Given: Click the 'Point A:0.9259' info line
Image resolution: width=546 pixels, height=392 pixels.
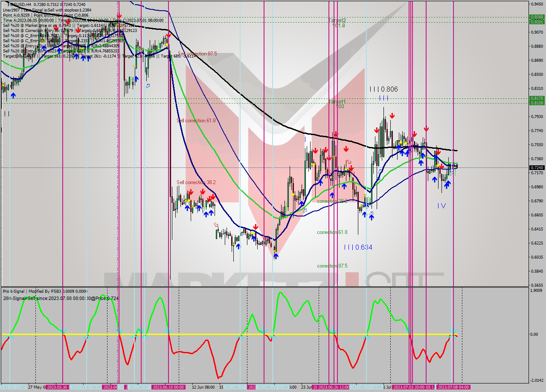Looking at the screenshot, I should [x=15, y=15].
